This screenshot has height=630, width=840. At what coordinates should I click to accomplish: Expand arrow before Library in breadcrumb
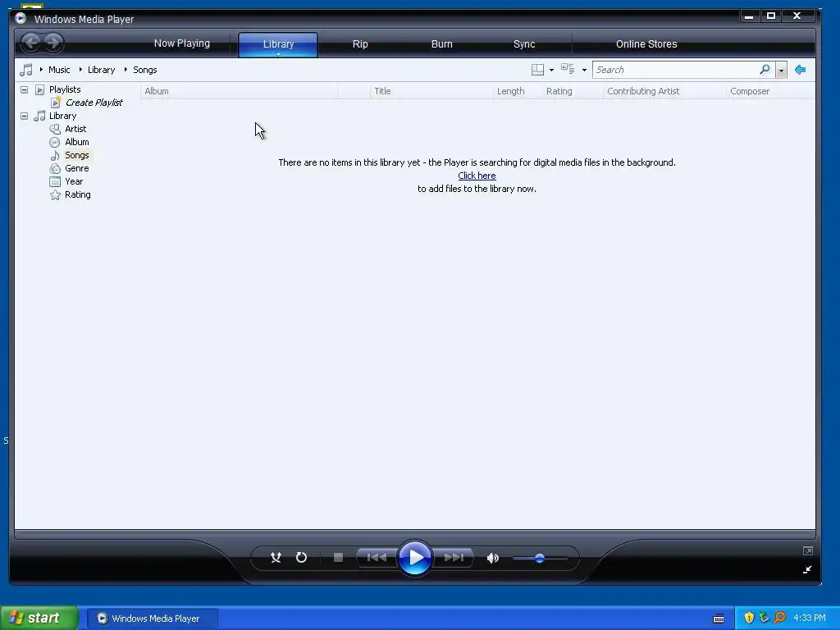click(x=80, y=70)
